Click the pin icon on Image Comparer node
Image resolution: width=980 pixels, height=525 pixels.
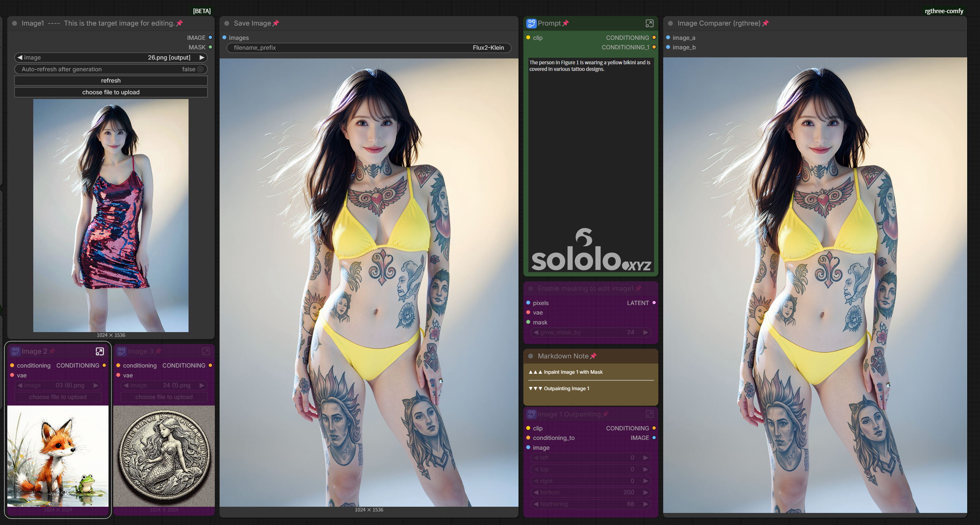[x=766, y=23]
